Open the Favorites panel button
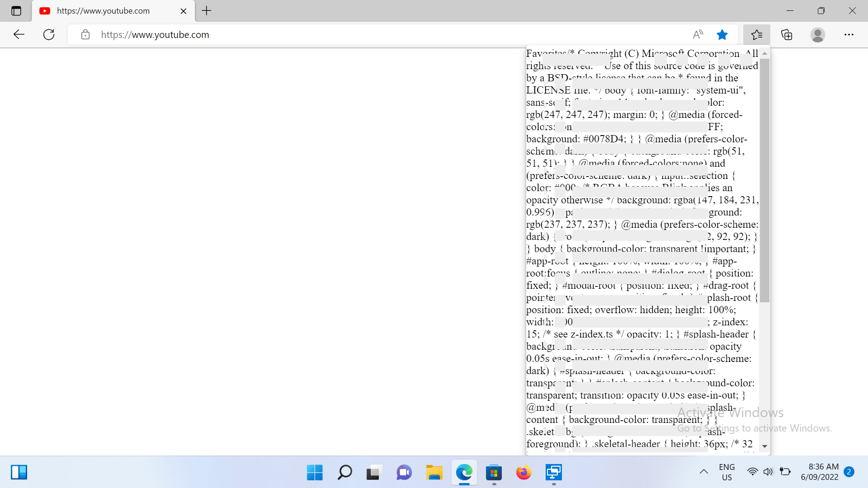Image resolution: width=868 pixels, height=488 pixels. tap(756, 34)
